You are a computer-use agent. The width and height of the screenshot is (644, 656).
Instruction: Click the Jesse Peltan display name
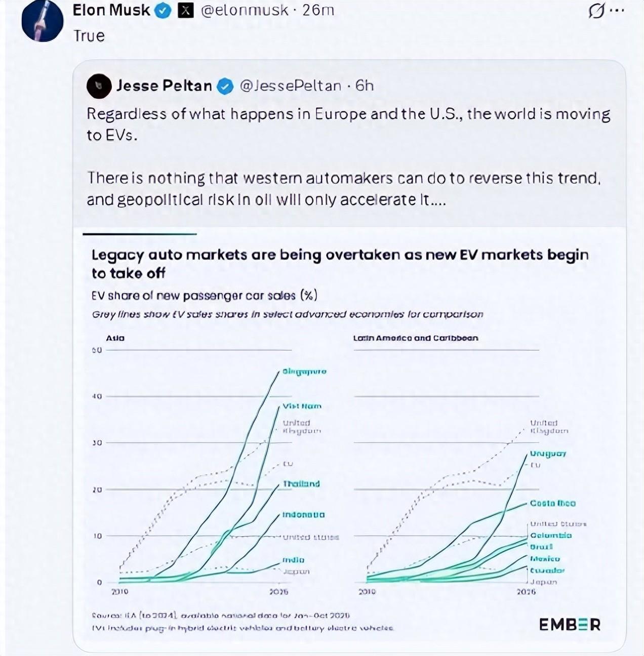(164, 86)
